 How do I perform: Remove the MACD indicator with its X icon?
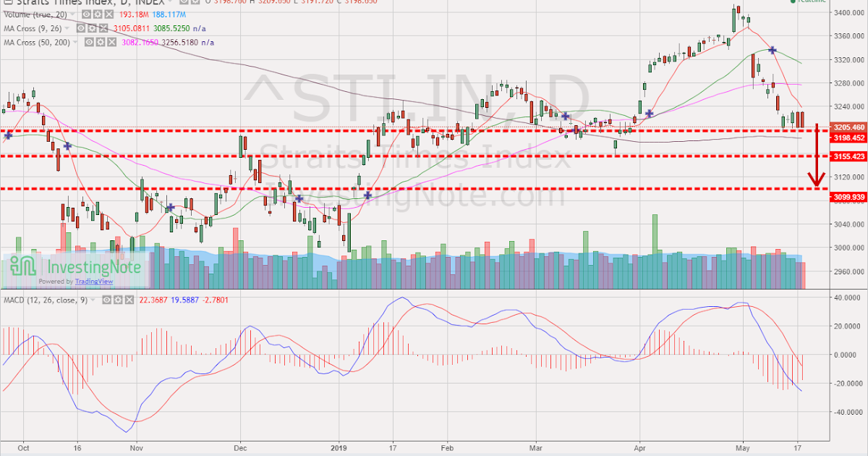pyautogui.click(x=129, y=299)
